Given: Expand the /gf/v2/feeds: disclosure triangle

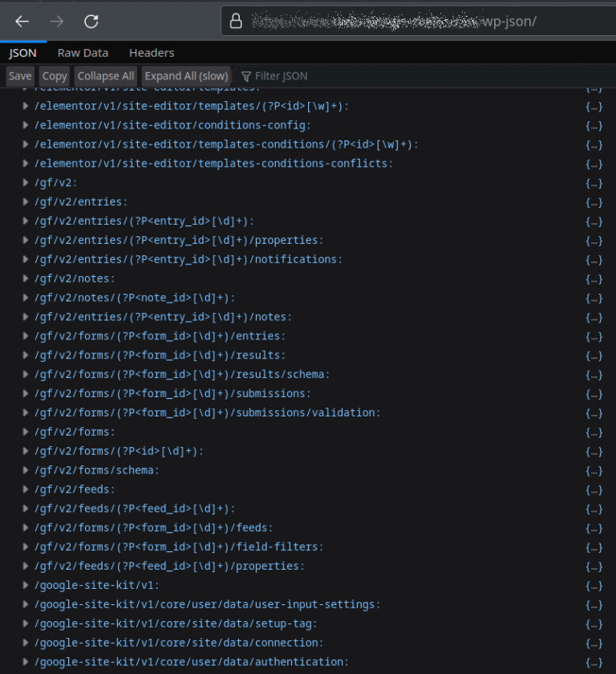Looking at the screenshot, I should pos(25,489).
